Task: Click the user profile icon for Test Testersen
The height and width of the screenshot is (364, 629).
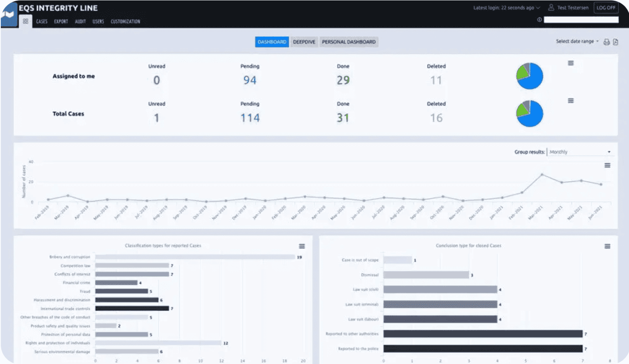Action: pos(551,8)
